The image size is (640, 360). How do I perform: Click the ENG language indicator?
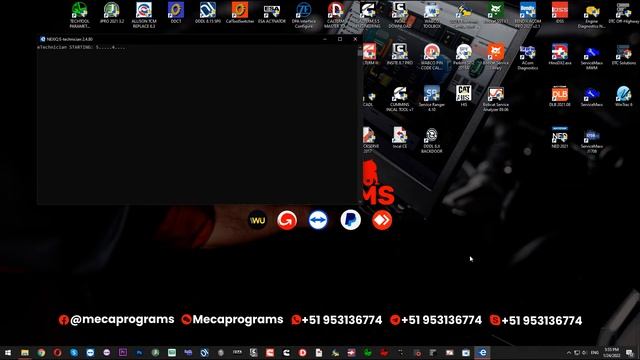click(x=595, y=353)
